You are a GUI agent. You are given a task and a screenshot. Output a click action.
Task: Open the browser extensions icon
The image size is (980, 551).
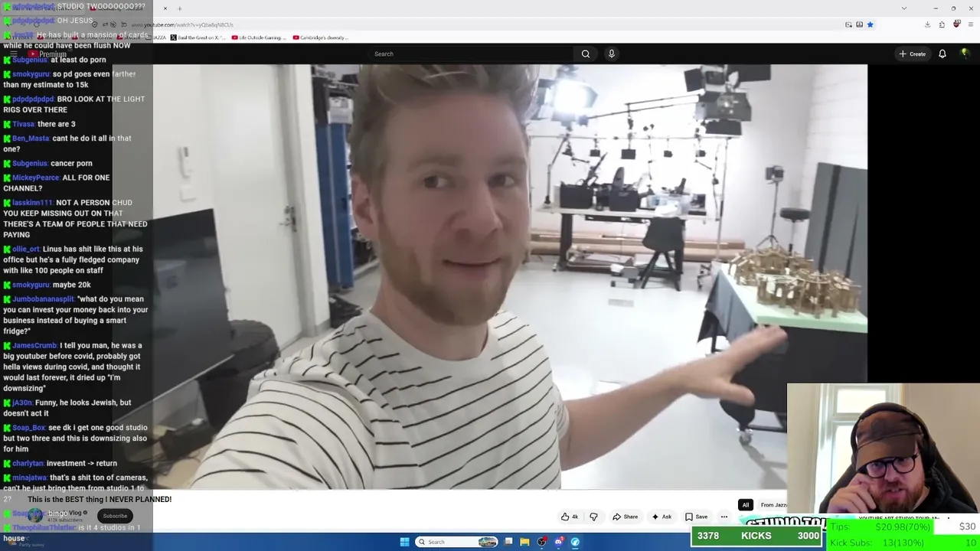pos(942,24)
